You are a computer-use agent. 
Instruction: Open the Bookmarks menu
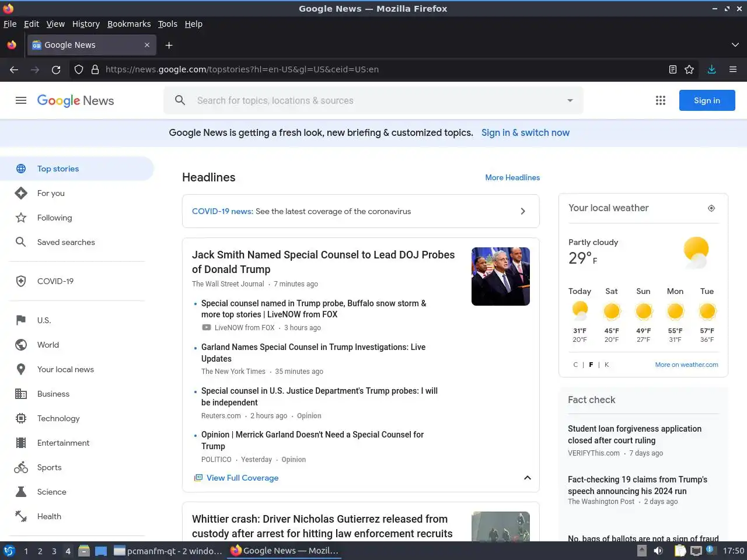click(129, 24)
